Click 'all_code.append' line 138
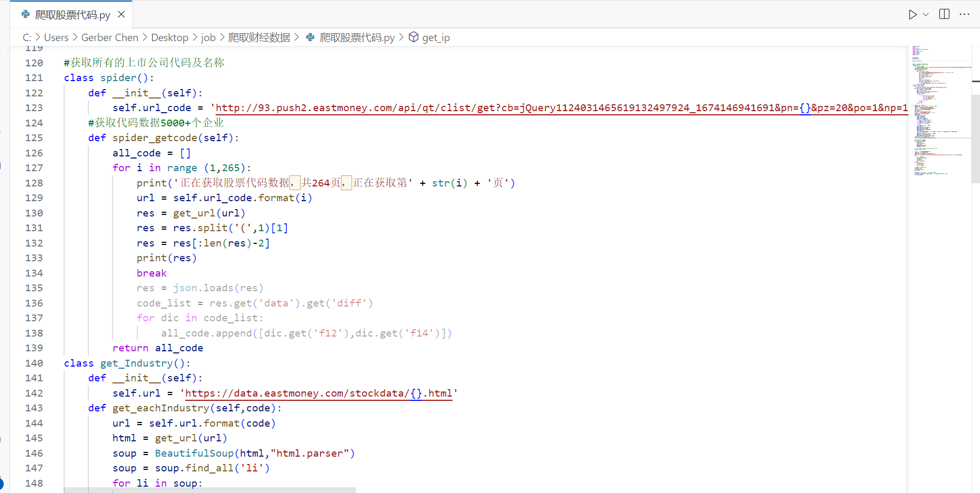Image resolution: width=980 pixels, height=493 pixels. click(x=306, y=333)
